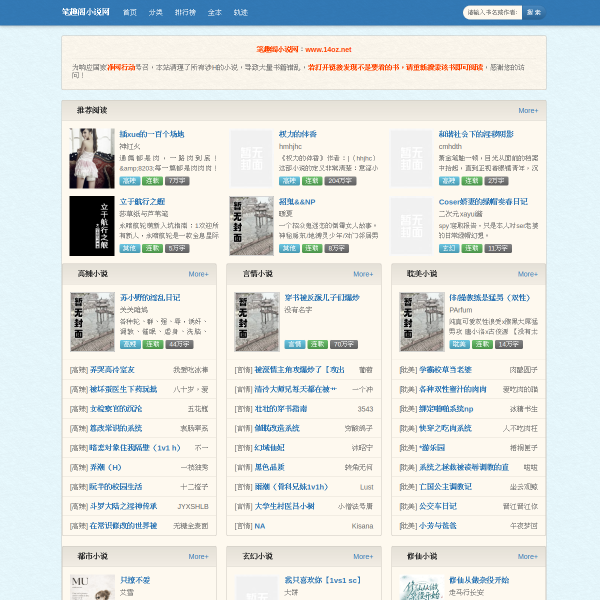
Task: Open the www.14oz.net link in notice
Action: pyautogui.click(x=328, y=49)
